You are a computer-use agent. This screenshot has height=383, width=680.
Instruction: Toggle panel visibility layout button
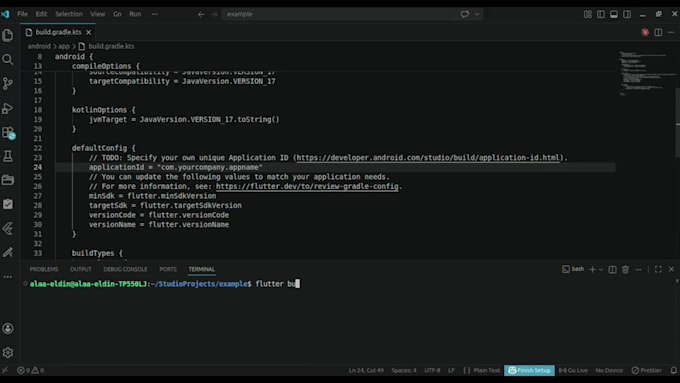614,14
